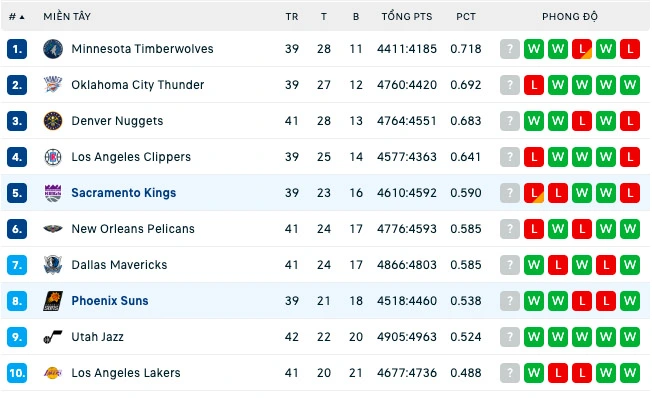Click the Sacramento Kings logo
652x398 pixels.
(53, 193)
